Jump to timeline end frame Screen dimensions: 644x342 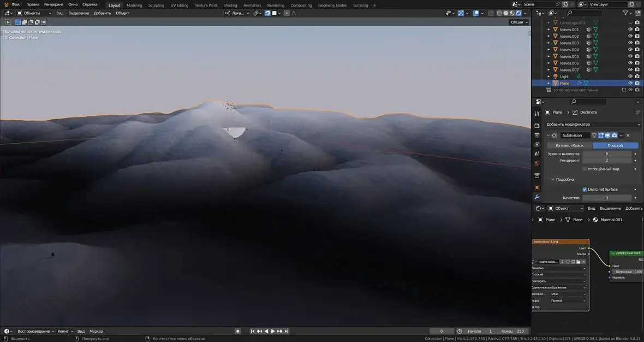287,331
